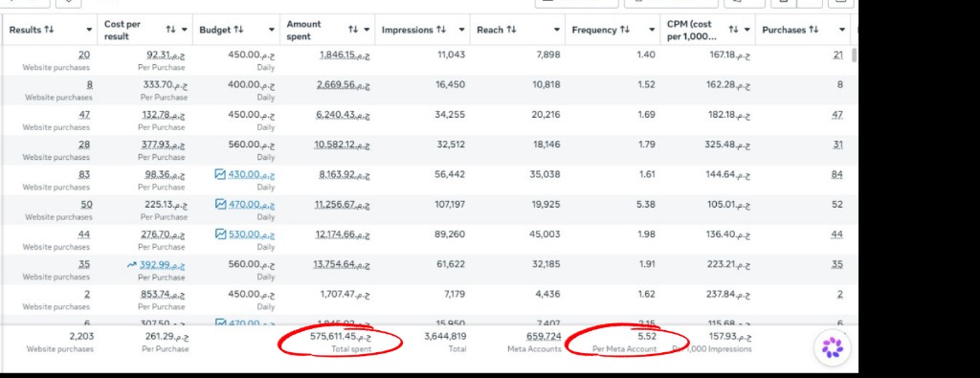Image resolution: width=980 pixels, height=378 pixels.
Task: Open the purple Meta AI assistant icon
Action: 833,347
